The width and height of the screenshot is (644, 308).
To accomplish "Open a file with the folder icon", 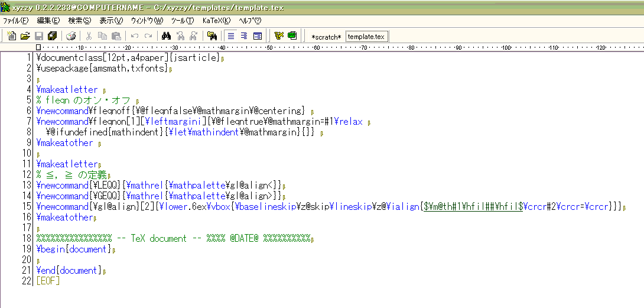I will click(x=25, y=36).
